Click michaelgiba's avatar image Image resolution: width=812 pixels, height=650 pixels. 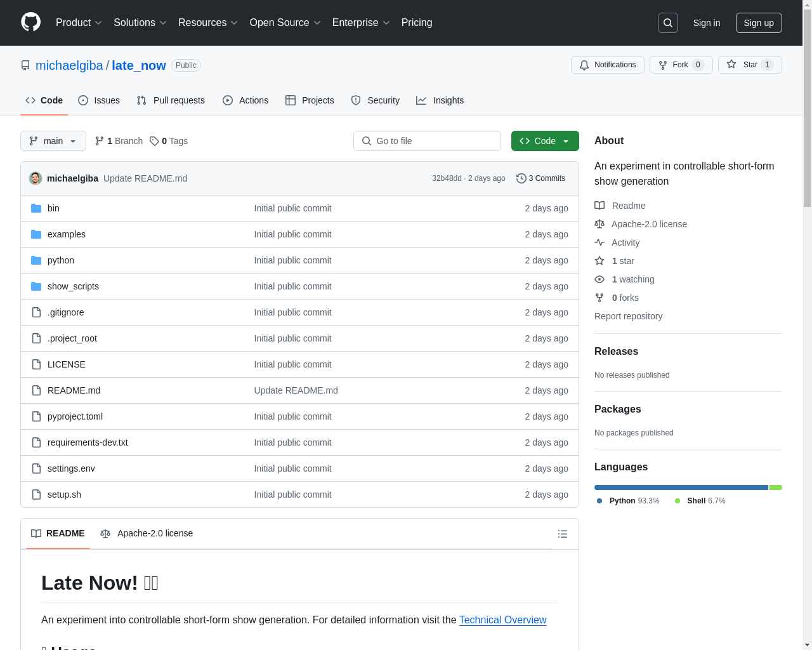pyautogui.click(x=36, y=178)
